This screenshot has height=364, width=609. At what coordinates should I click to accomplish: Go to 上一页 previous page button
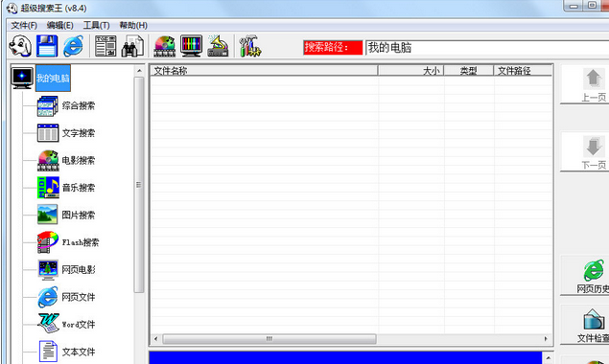(x=593, y=84)
